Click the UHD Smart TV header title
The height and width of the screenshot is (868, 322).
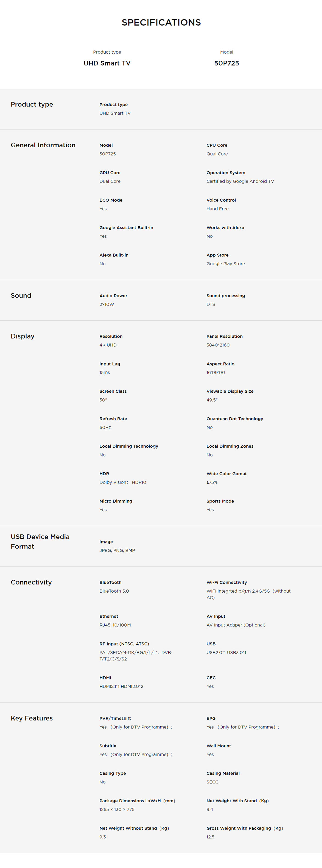pyautogui.click(x=107, y=63)
